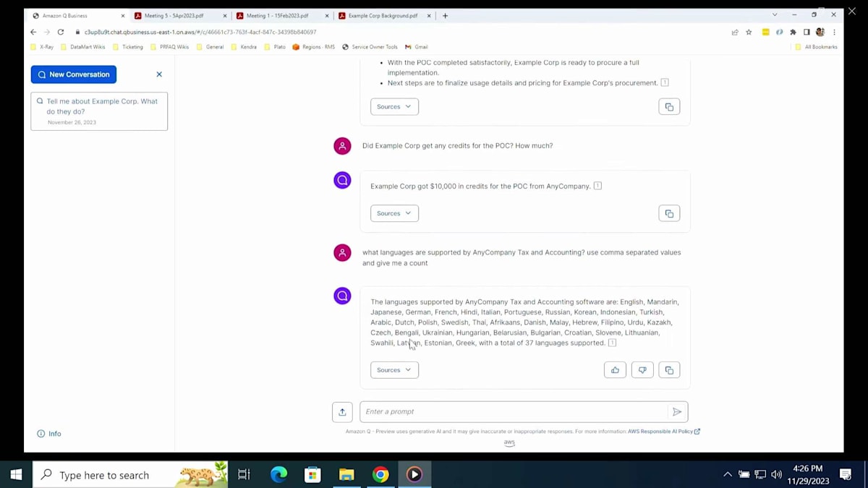Send the prompt with arrow icon
The image size is (868, 488).
[677, 412]
